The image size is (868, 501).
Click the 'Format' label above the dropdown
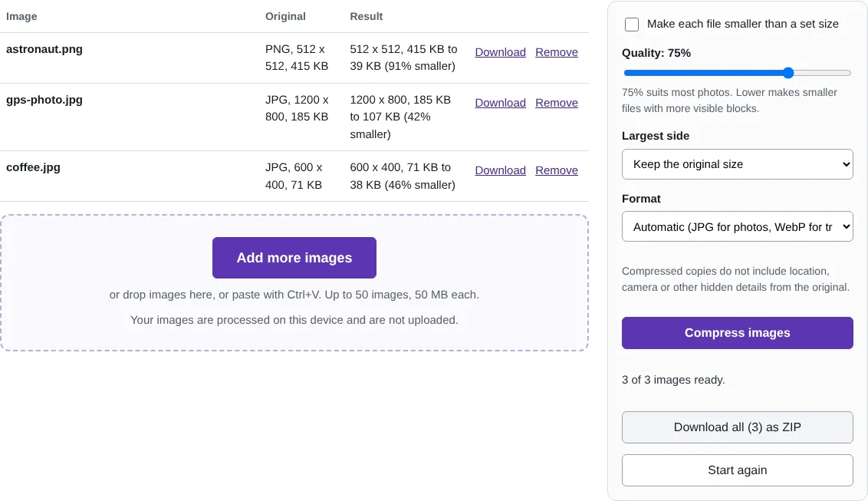[641, 199]
